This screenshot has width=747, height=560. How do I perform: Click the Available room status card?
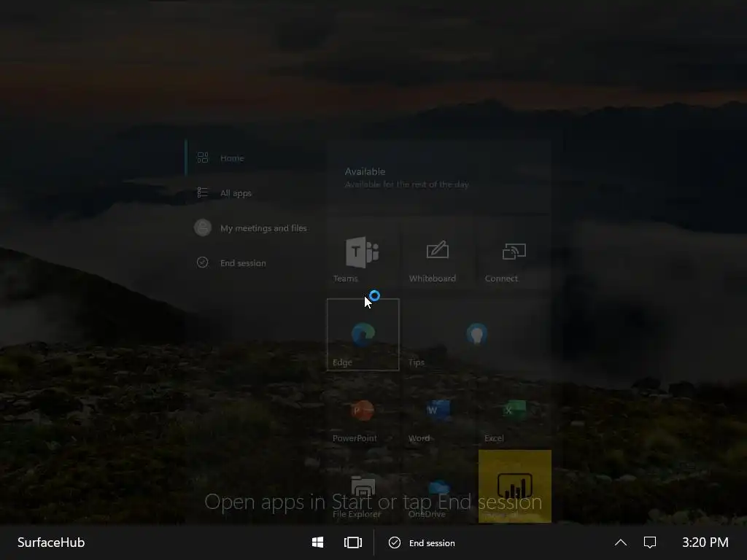438,178
